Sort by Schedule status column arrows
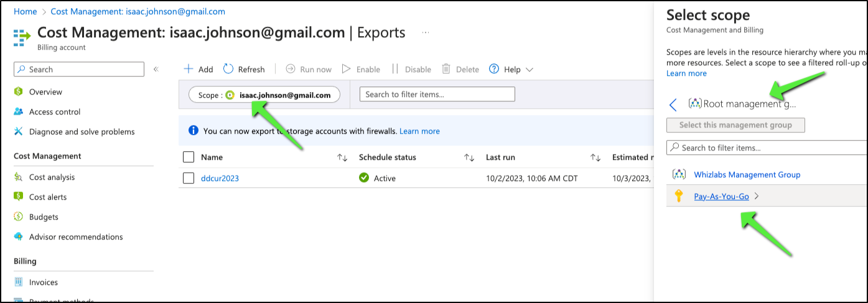The width and height of the screenshot is (868, 303). [x=469, y=158]
